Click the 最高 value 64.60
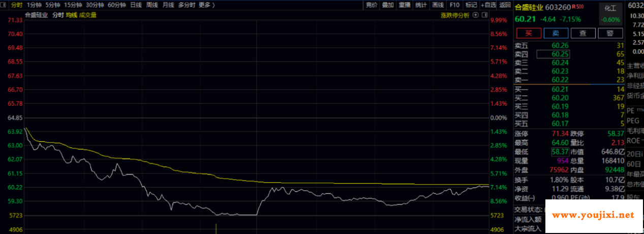The image size is (644, 234). click(560, 142)
